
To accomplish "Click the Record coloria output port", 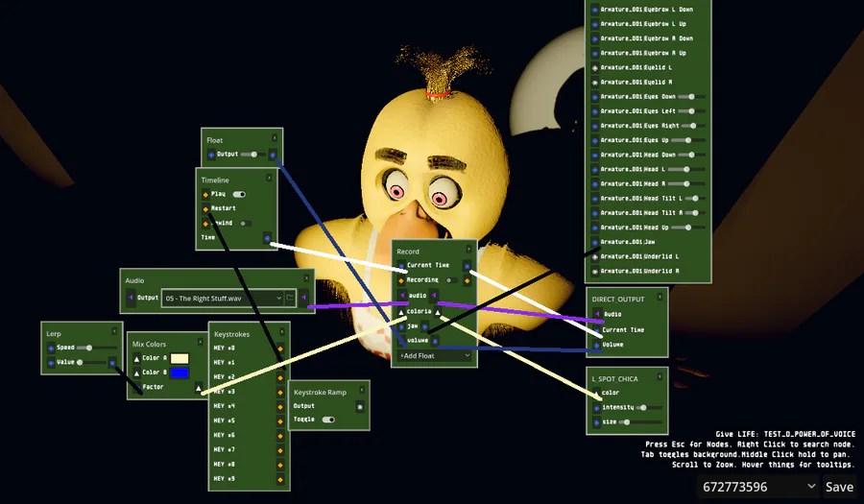I will pos(438,312).
